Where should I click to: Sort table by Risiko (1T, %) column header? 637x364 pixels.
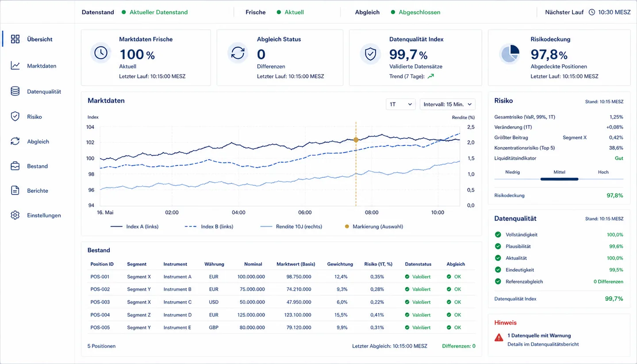(x=378, y=264)
